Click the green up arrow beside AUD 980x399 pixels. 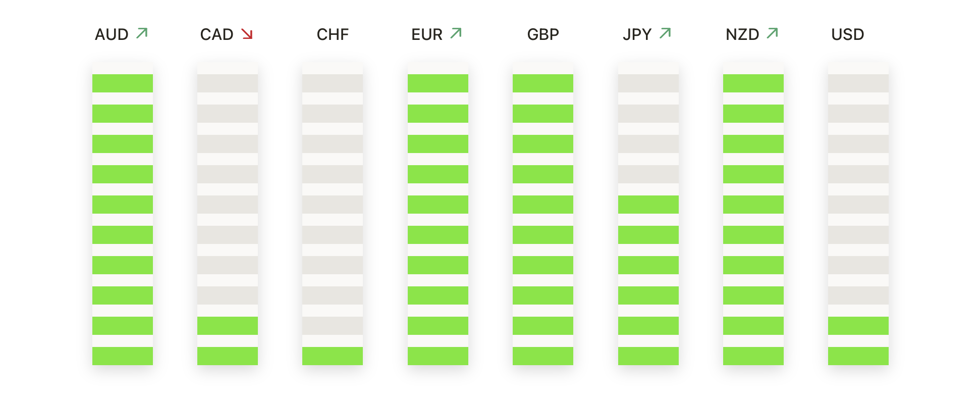click(142, 33)
